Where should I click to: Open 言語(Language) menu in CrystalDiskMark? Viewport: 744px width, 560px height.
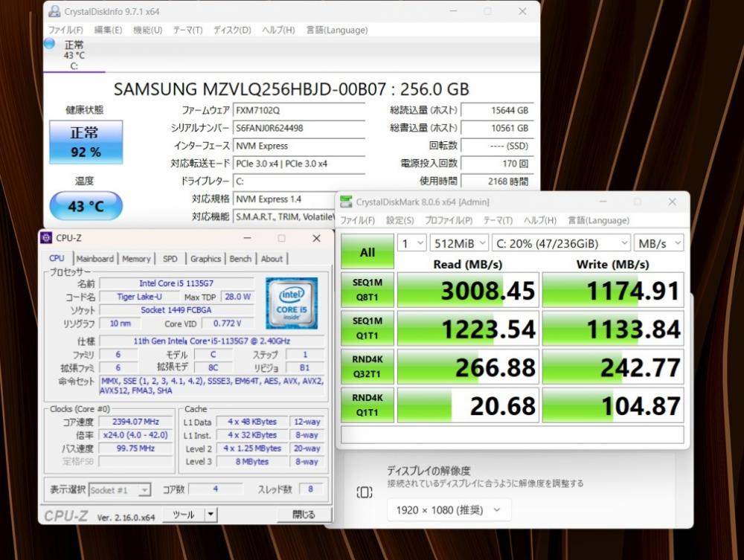[598, 220]
